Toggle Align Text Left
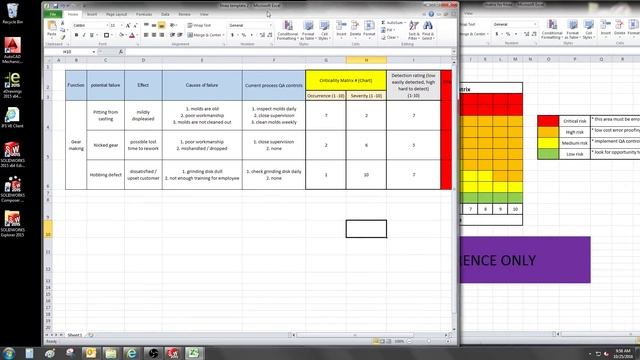Image resolution: width=640 pixels, height=360 pixels. point(146,35)
